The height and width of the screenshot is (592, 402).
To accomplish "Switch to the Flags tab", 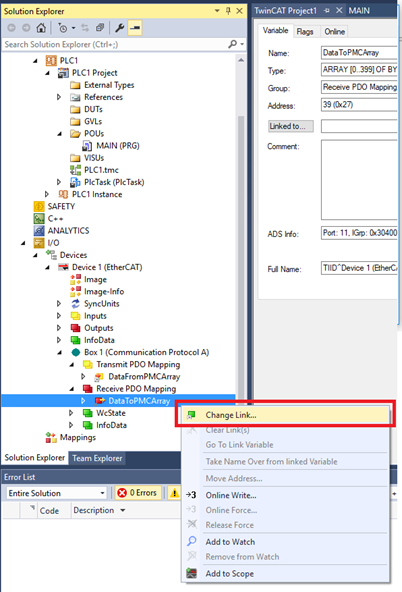I will pyautogui.click(x=305, y=32).
